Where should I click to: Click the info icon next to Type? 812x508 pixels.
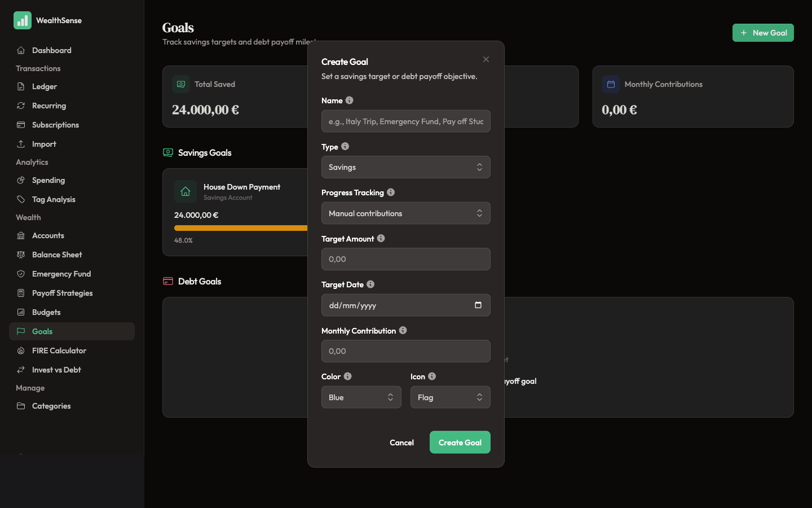[345, 146]
